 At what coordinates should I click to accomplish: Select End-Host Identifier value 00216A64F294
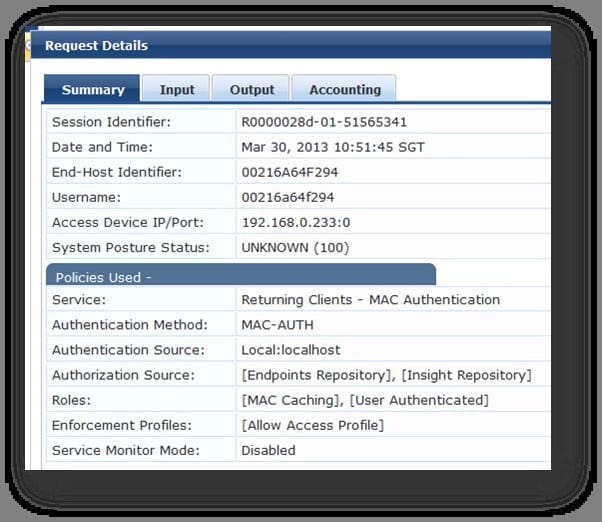tap(290, 172)
